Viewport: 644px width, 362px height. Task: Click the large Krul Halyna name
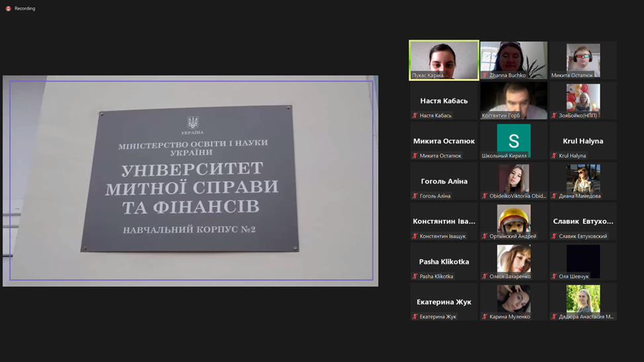pyautogui.click(x=583, y=141)
